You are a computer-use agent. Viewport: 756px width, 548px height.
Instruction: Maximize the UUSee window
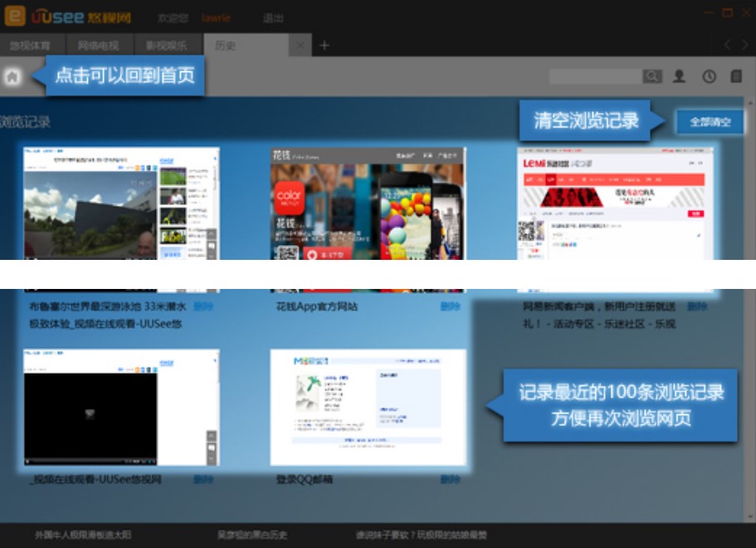(x=728, y=13)
